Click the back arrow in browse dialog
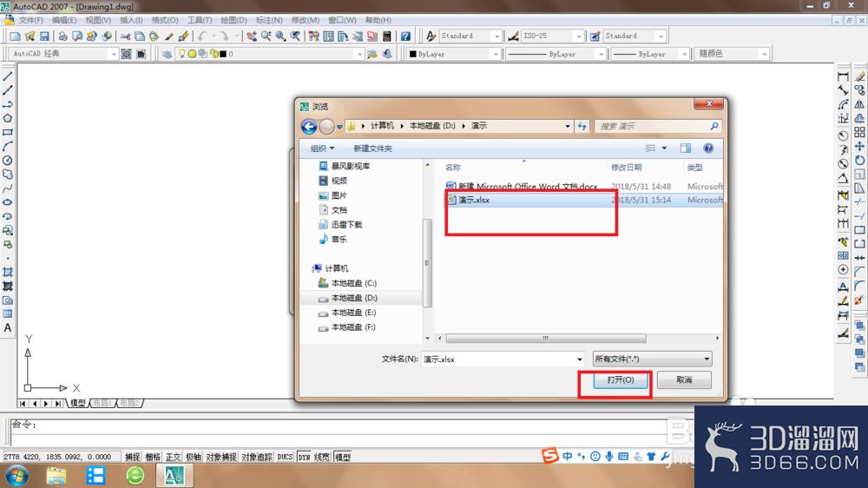Viewport: 868px width, 488px height. pos(309,126)
